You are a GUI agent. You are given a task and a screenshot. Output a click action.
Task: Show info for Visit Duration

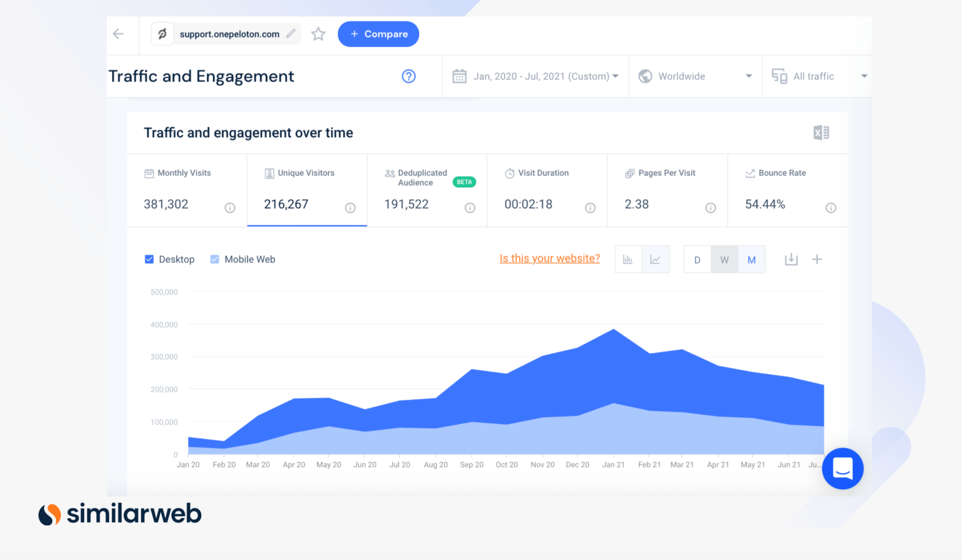[590, 208]
